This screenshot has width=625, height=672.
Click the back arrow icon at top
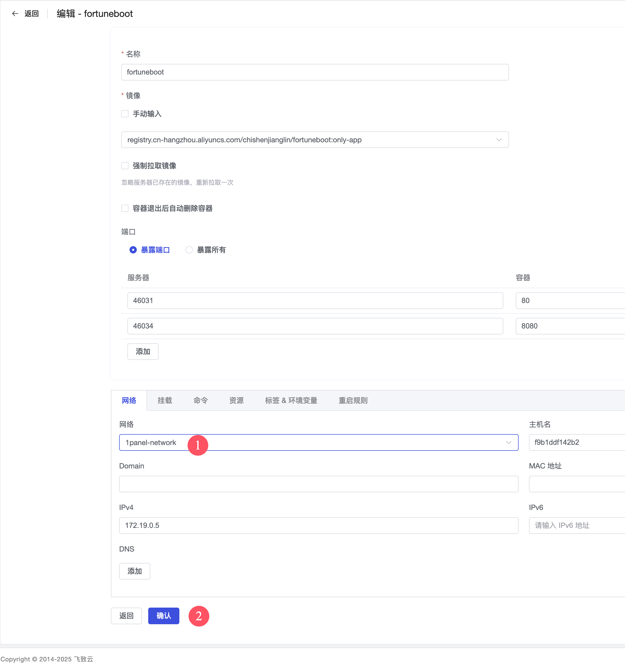[15, 14]
